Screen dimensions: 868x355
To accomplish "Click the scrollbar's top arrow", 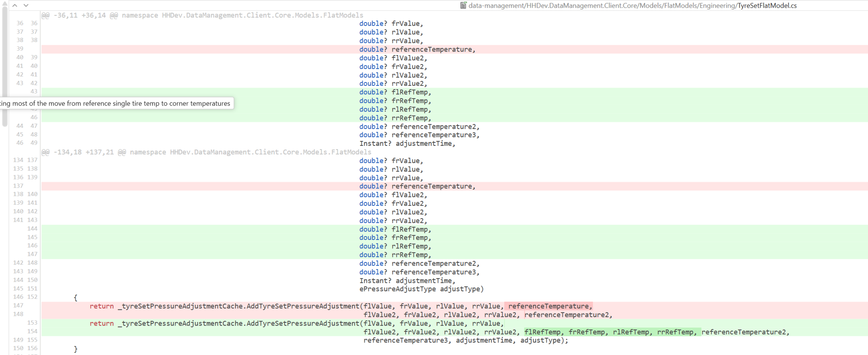I will coord(5,3).
